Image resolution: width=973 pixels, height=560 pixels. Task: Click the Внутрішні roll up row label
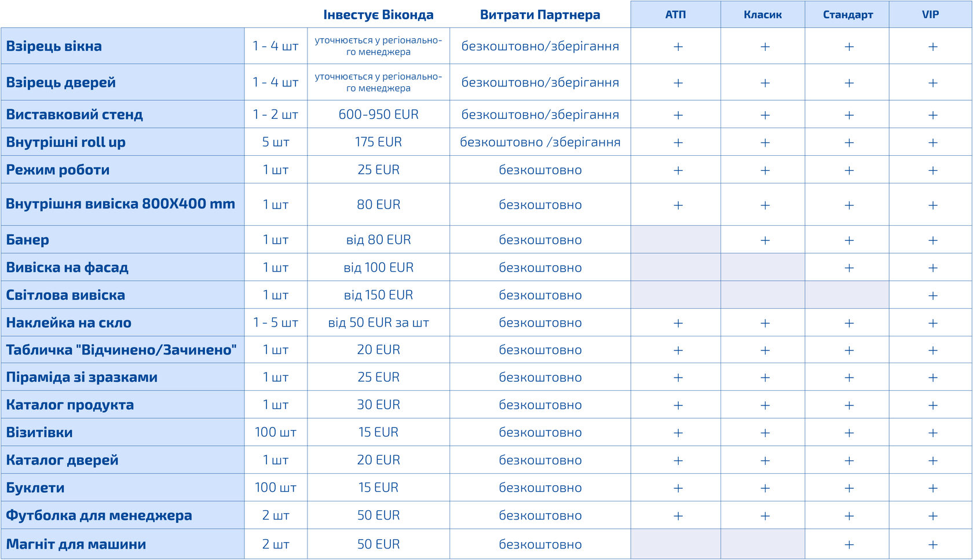point(66,142)
